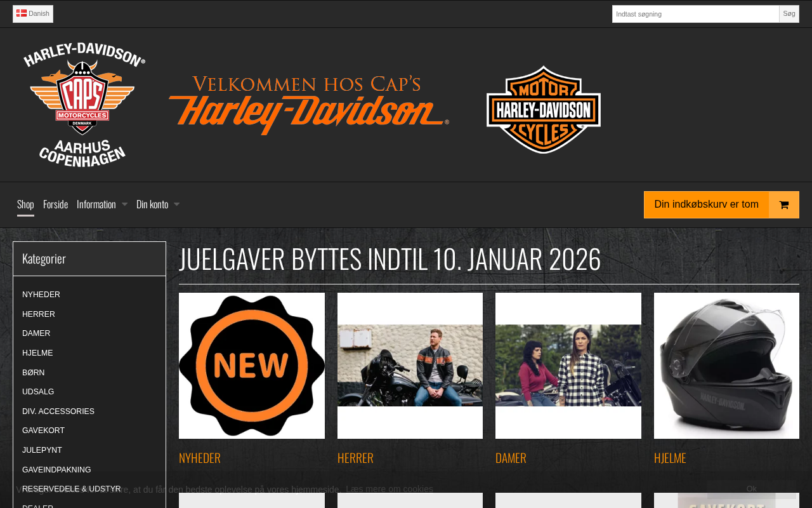This screenshot has height=508, width=812.
Task: Open DAMER in the Kategorier sidebar
Action: pyautogui.click(x=36, y=333)
